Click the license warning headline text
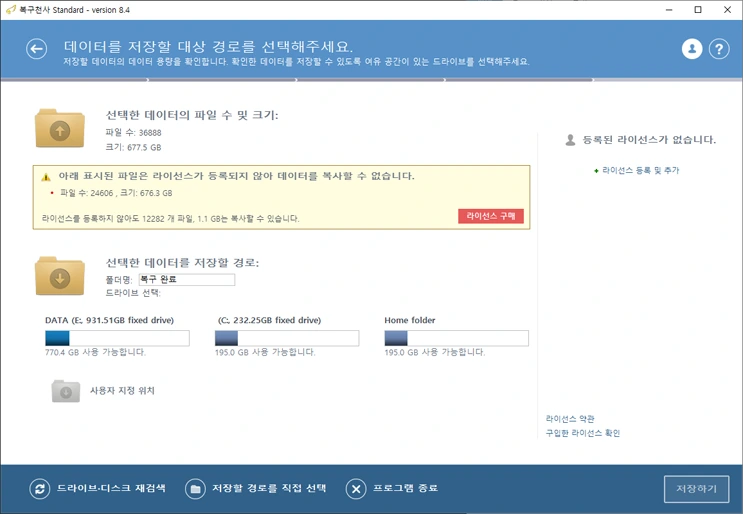This screenshot has width=743, height=514. click(236, 176)
